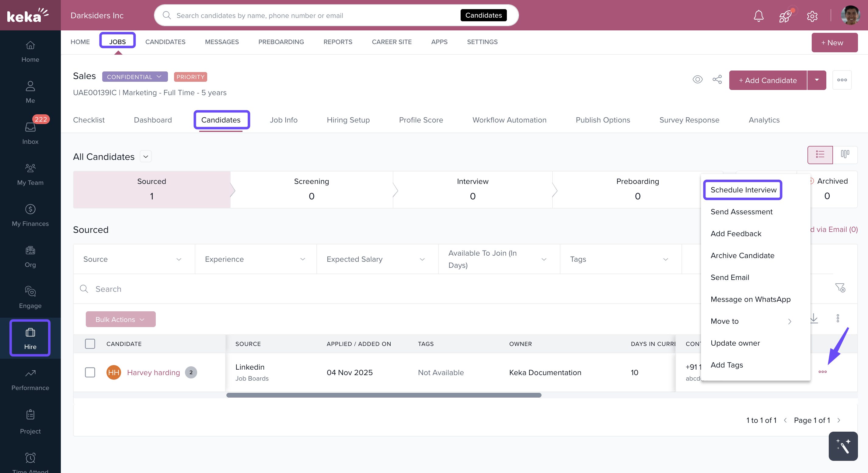The width and height of the screenshot is (868, 473).
Task: Click the download candidates icon
Action: [x=814, y=318]
